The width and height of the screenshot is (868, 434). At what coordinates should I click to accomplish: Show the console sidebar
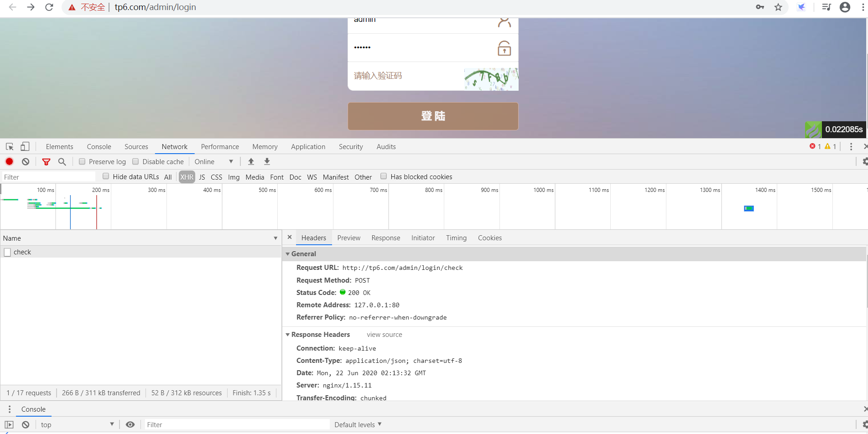pos(9,424)
